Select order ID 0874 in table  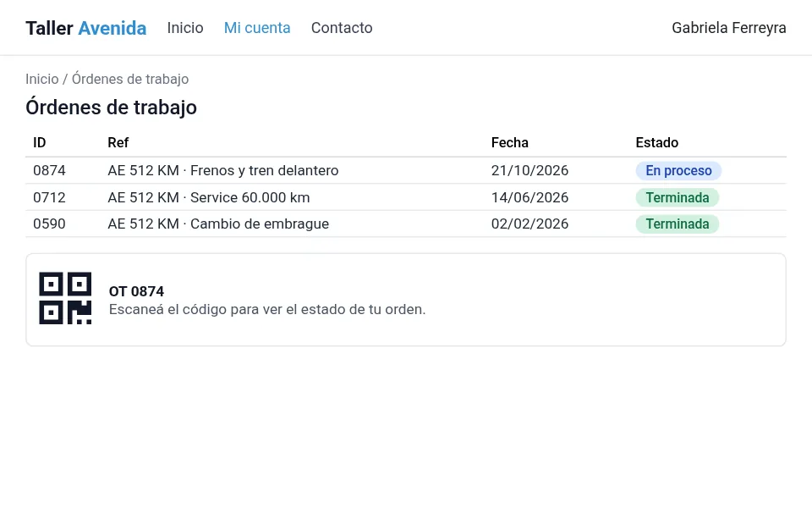tap(49, 170)
